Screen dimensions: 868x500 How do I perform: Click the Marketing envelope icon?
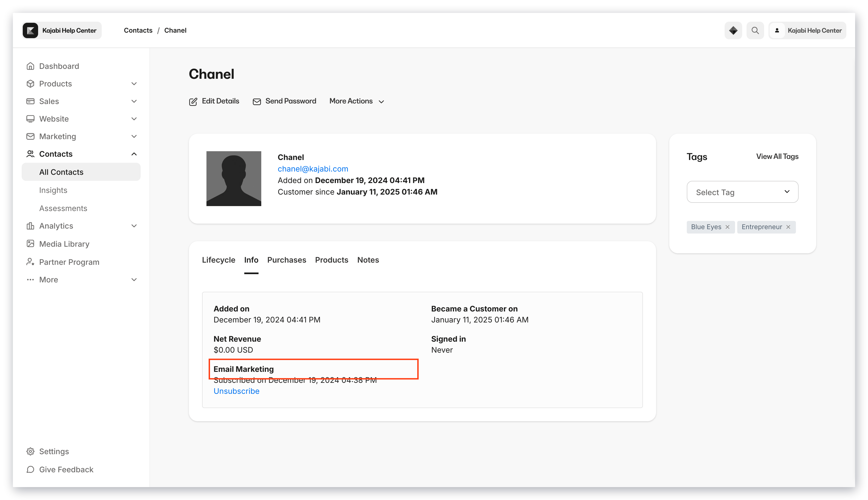[x=30, y=136]
